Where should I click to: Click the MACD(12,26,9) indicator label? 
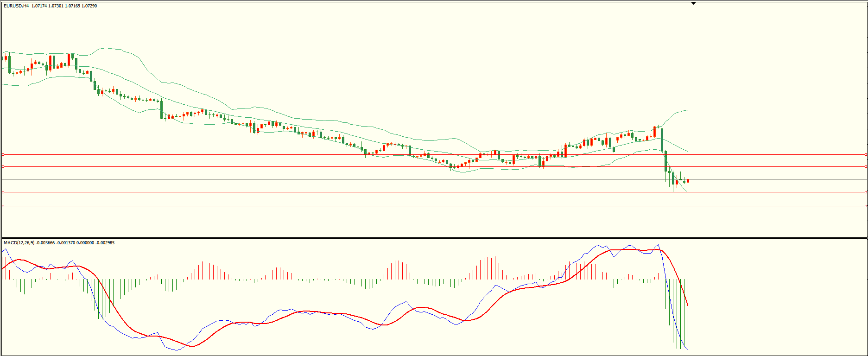[19, 242]
